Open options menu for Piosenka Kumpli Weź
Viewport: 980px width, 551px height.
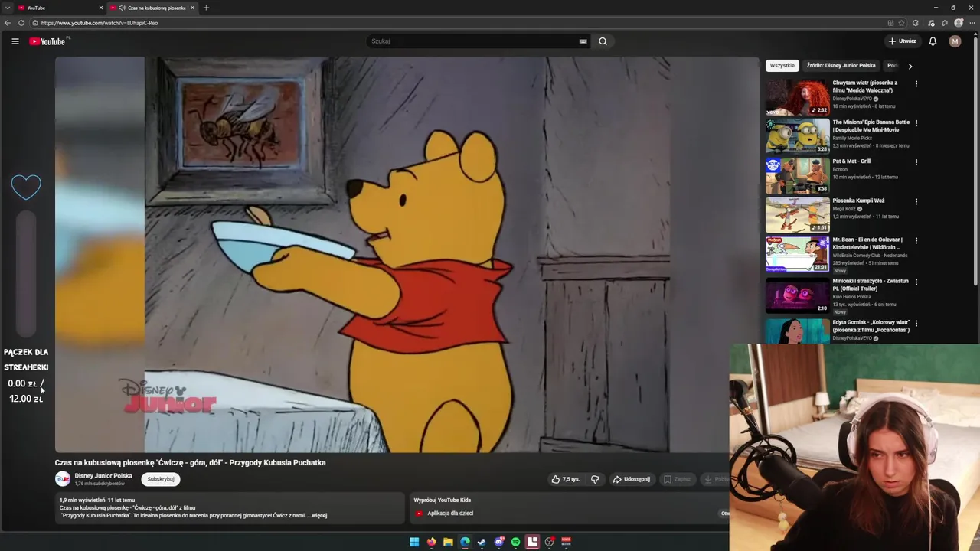tap(916, 202)
